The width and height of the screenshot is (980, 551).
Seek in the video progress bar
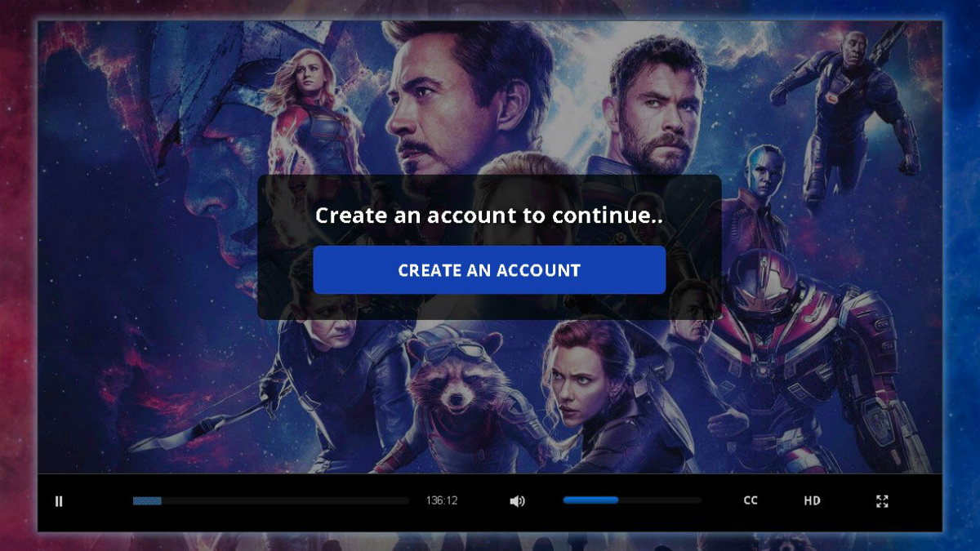(271, 500)
